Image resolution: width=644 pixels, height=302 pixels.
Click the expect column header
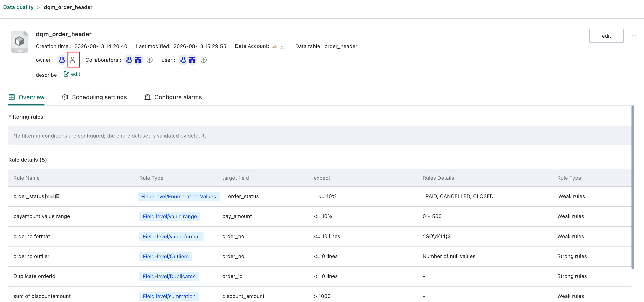click(322, 178)
